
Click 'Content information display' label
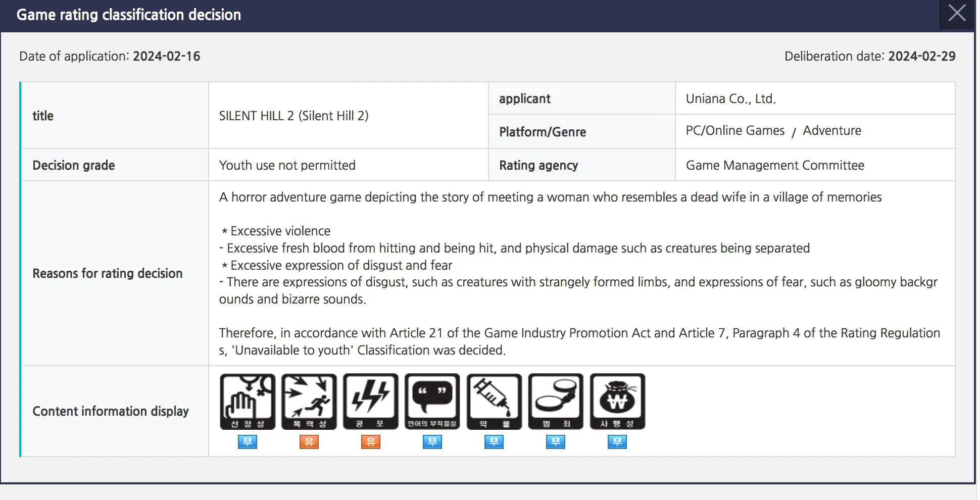[x=111, y=411]
